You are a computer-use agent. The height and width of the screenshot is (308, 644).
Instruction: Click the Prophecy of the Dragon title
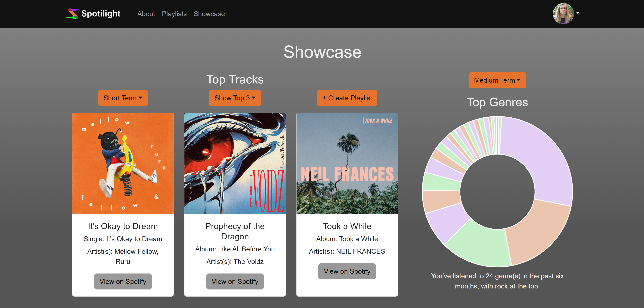pos(235,231)
